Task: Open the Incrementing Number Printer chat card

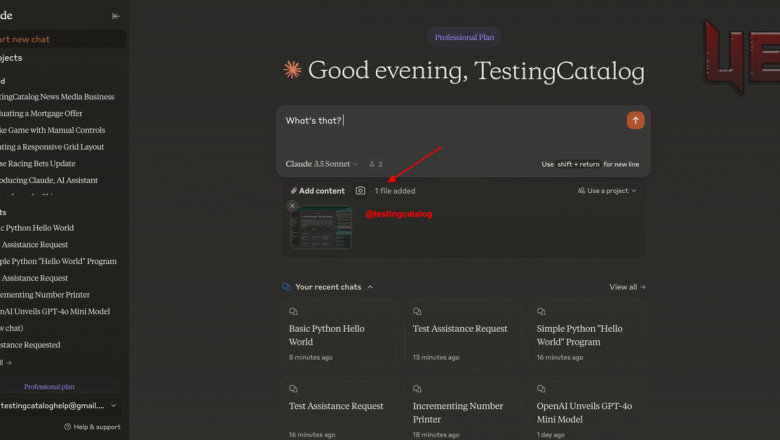Action: click(x=464, y=409)
